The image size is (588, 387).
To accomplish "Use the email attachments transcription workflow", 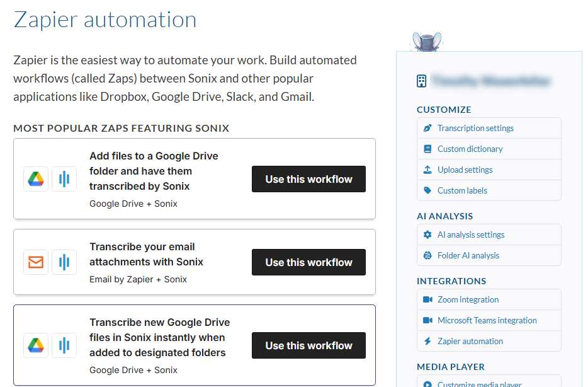I will (x=308, y=262).
